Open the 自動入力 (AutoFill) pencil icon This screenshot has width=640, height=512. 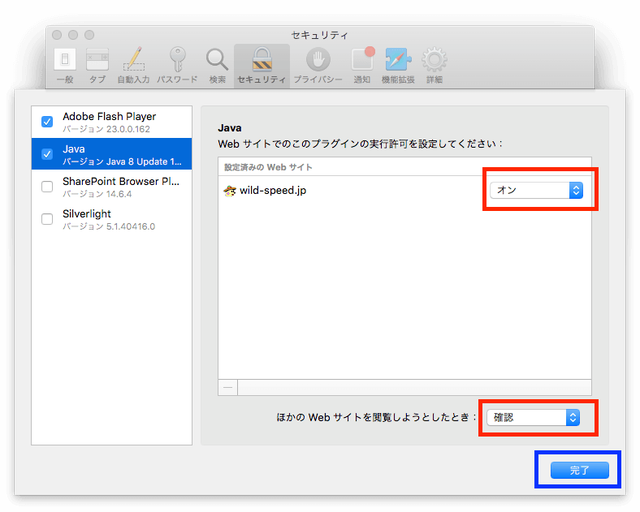[133, 65]
